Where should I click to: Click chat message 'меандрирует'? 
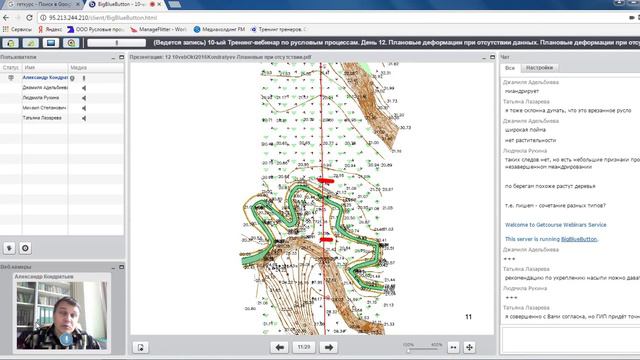[522, 91]
